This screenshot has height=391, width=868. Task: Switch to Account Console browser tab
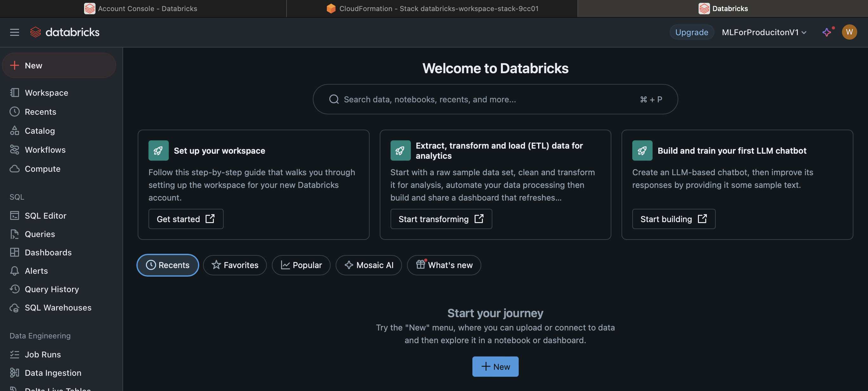tap(143, 9)
